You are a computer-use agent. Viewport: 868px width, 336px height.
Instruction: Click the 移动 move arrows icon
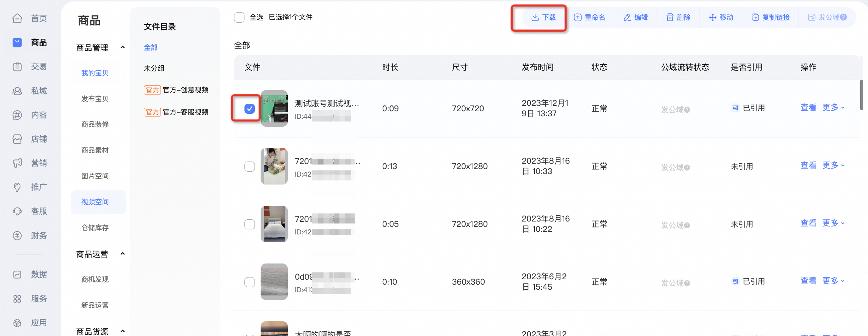713,18
